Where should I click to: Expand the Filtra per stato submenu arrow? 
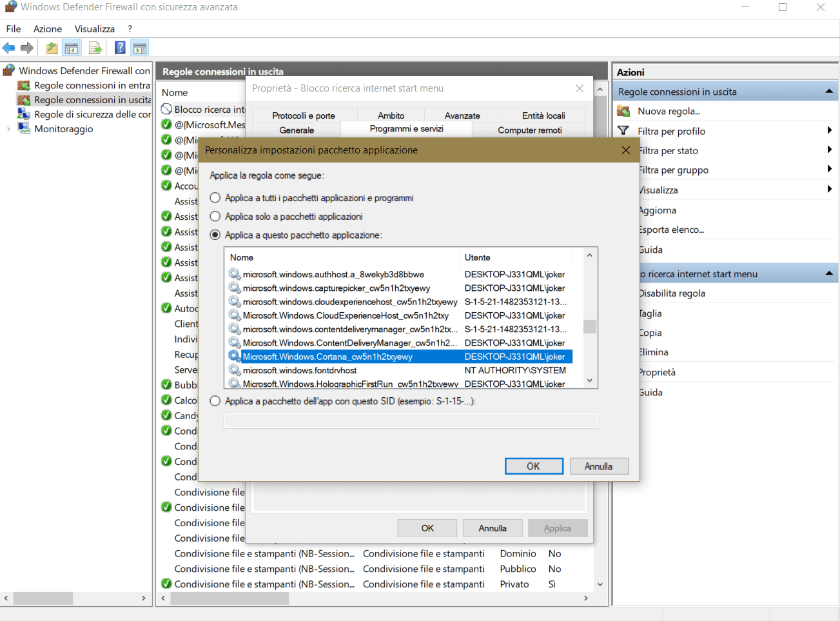click(829, 150)
